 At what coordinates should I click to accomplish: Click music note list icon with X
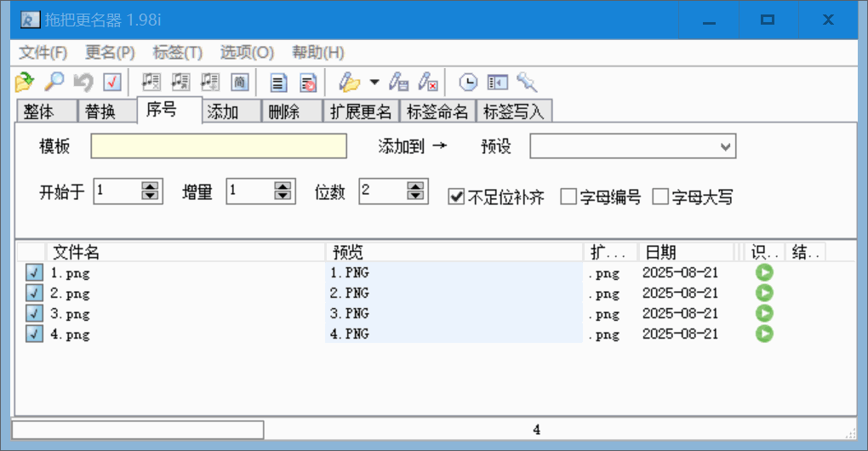pos(151,83)
